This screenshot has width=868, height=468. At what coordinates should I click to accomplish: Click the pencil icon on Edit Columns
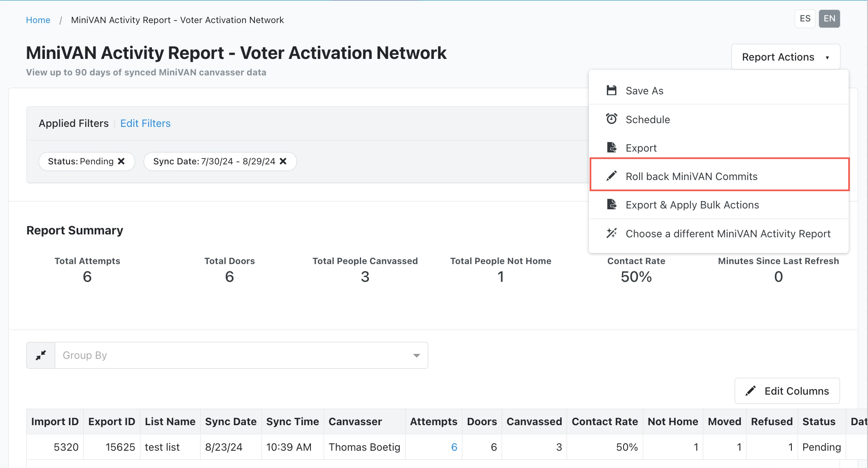[x=750, y=391]
